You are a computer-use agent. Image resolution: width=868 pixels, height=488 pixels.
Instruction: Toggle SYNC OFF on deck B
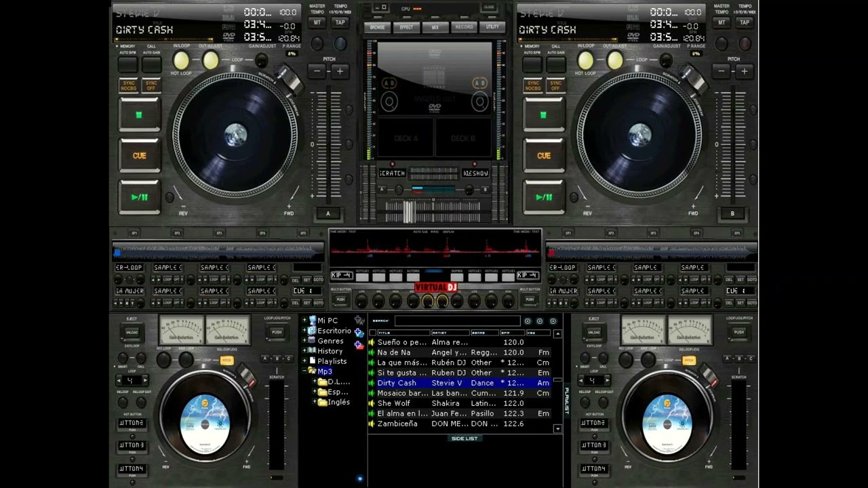555,86
